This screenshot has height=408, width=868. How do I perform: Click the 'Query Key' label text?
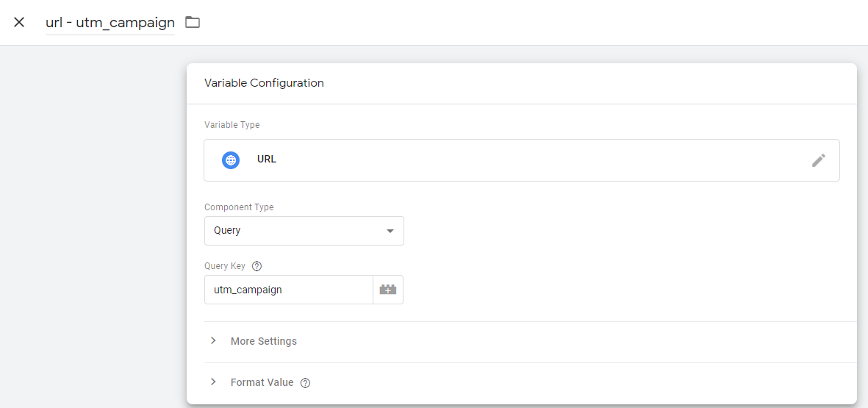click(225, 266)
